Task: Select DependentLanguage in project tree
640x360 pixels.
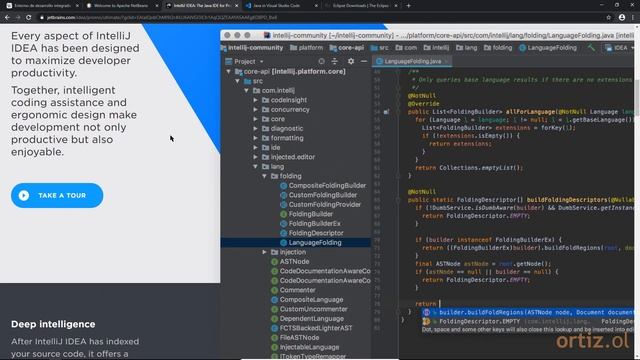Action: coord(307,319)
